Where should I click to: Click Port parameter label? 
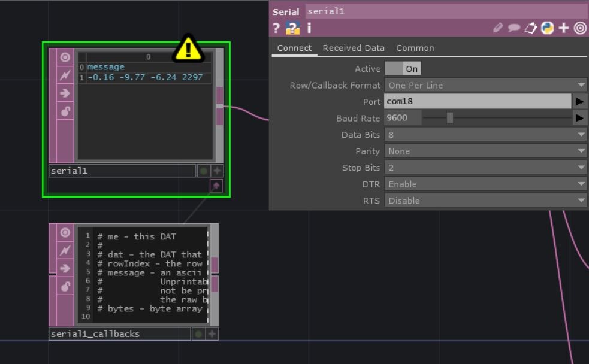pyautogui.click(x=371, y=102)
